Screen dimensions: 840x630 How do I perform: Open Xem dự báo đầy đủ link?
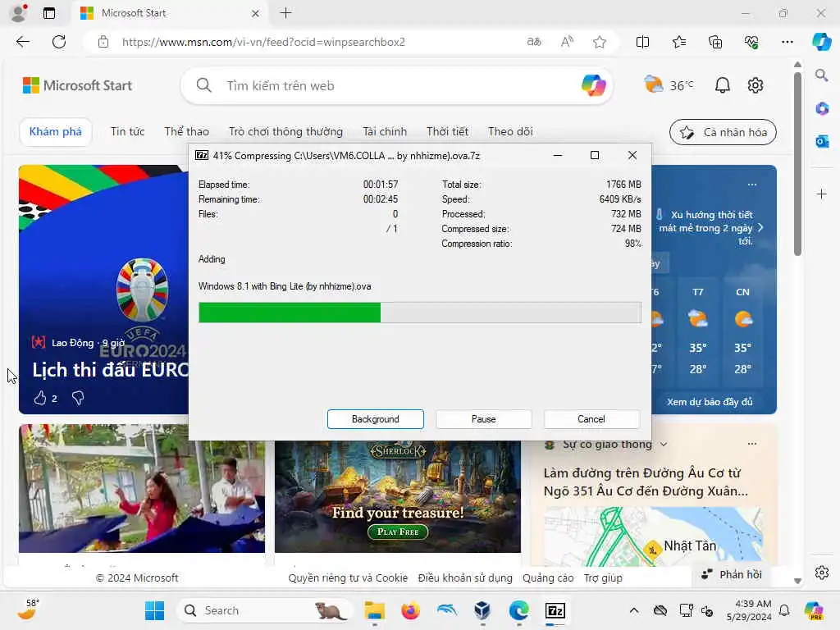(x=710, y=402)
